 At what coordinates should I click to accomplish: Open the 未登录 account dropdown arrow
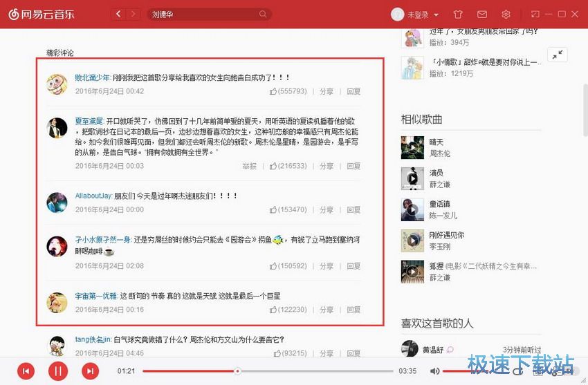click(436, 15)
